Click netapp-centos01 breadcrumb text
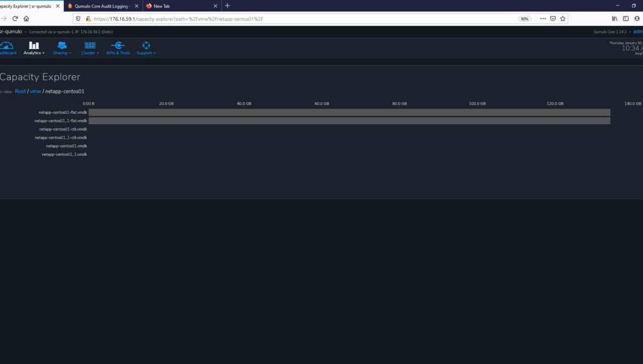 coord(64,91)
